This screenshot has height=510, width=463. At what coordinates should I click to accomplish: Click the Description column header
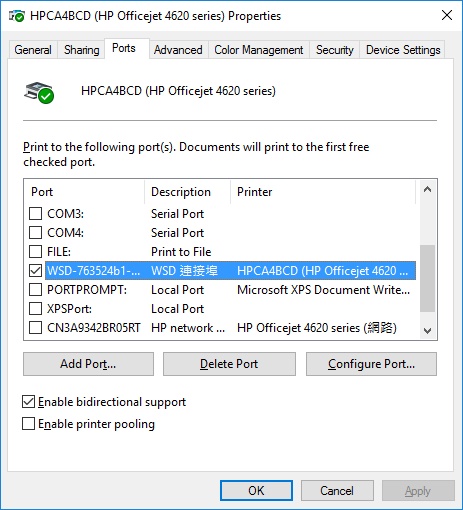(188, 192)
